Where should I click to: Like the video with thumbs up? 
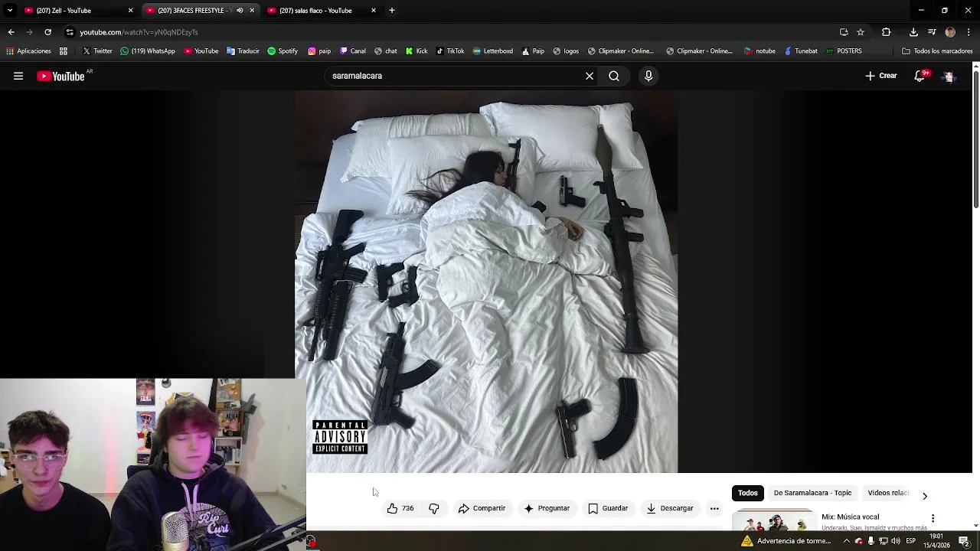pos(400,508)
